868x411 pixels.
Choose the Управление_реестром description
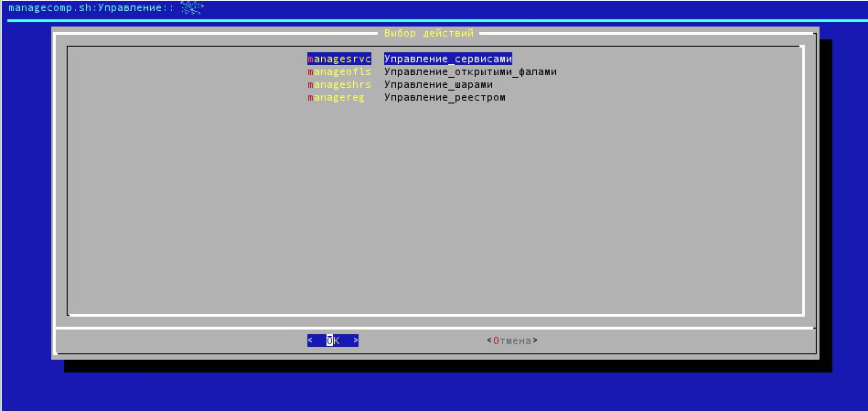point(445,97)
